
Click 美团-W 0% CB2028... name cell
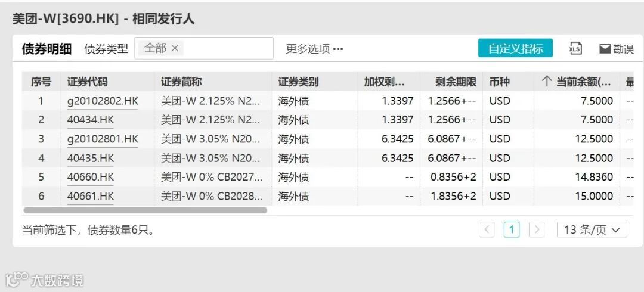tap(212, 196)
